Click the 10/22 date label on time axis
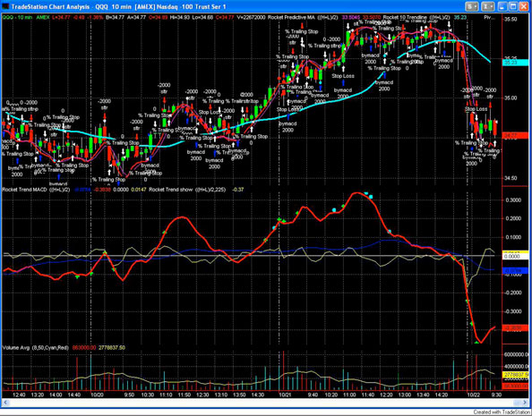 pyautogui.click(x=473, y=395)
